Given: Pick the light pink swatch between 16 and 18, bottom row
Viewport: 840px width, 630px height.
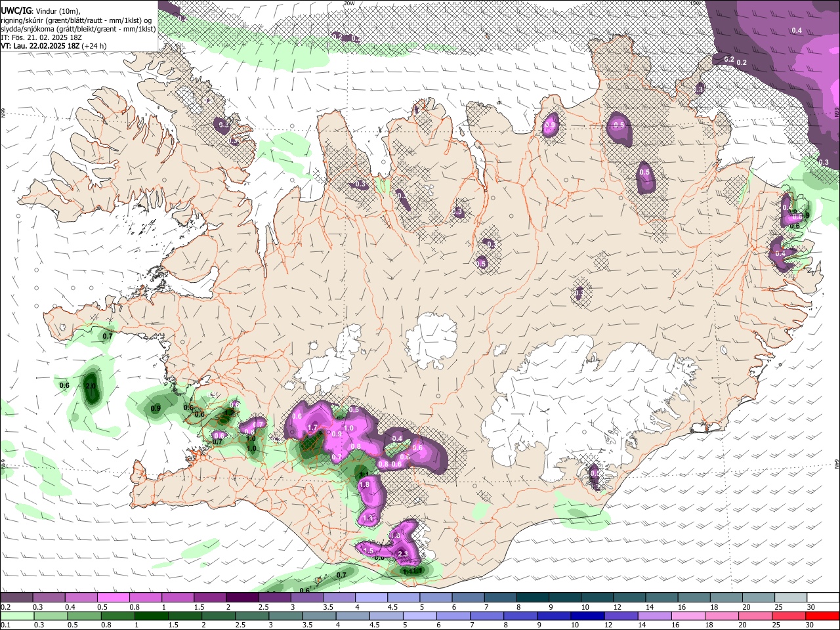Looking at the screenshot, I should pyautogui.click(x=687, y=616).
